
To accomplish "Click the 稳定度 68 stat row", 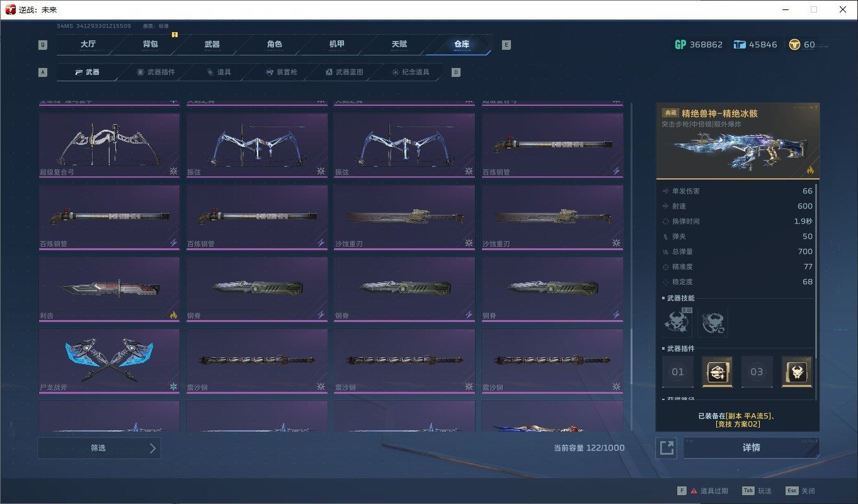I will [737, 282].
